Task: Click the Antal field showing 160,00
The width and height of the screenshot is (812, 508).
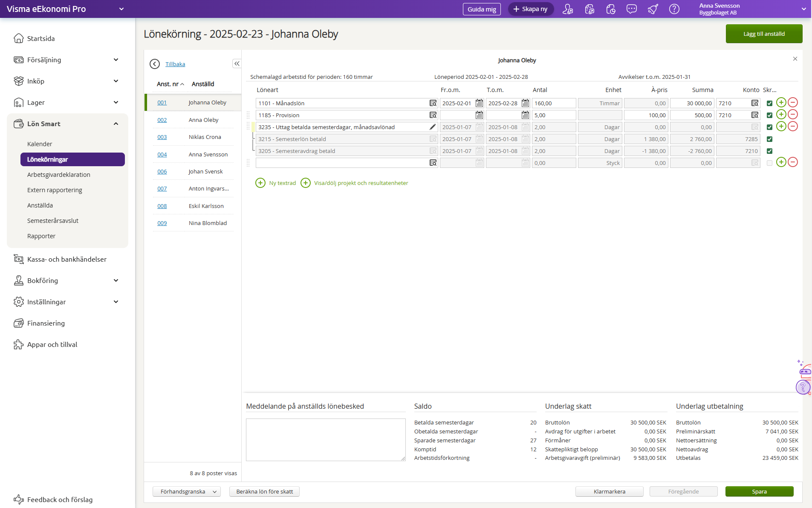Action: [x=554, y=103]
